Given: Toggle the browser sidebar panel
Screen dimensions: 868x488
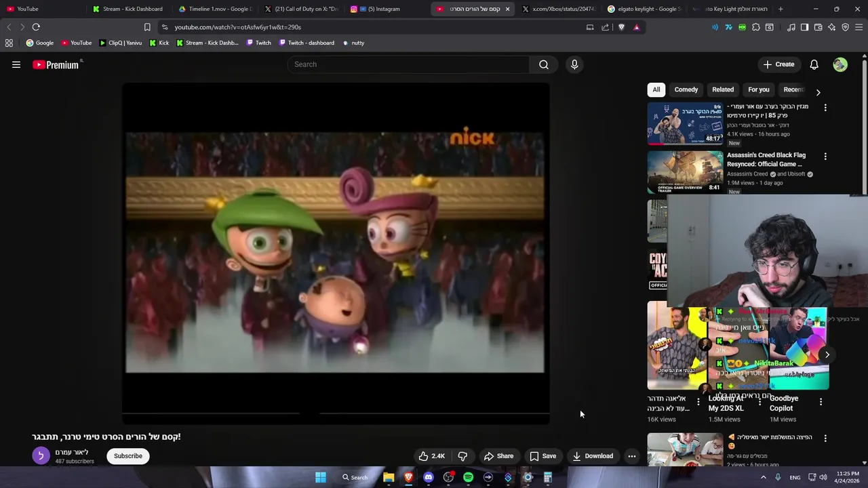Looking at the screenshot, I should [x=804, y=27].
